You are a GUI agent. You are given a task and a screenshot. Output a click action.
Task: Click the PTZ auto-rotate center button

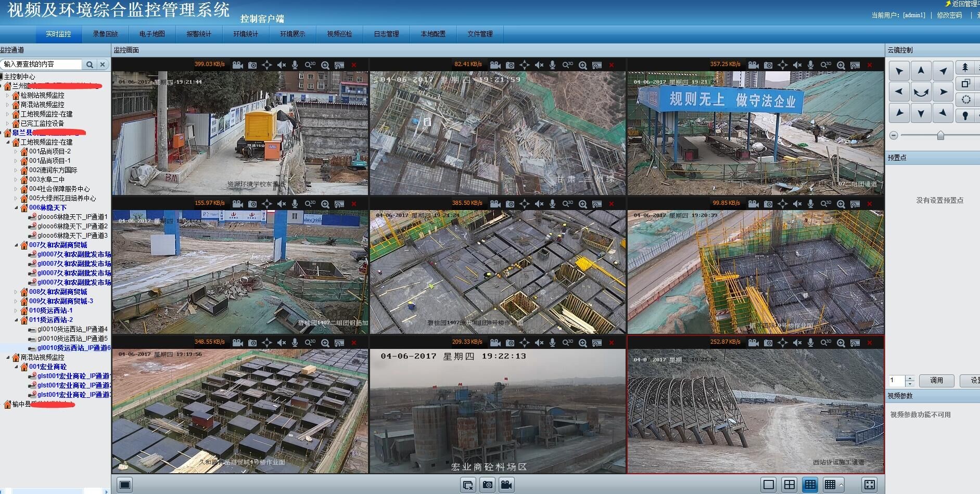coord(921,93)
